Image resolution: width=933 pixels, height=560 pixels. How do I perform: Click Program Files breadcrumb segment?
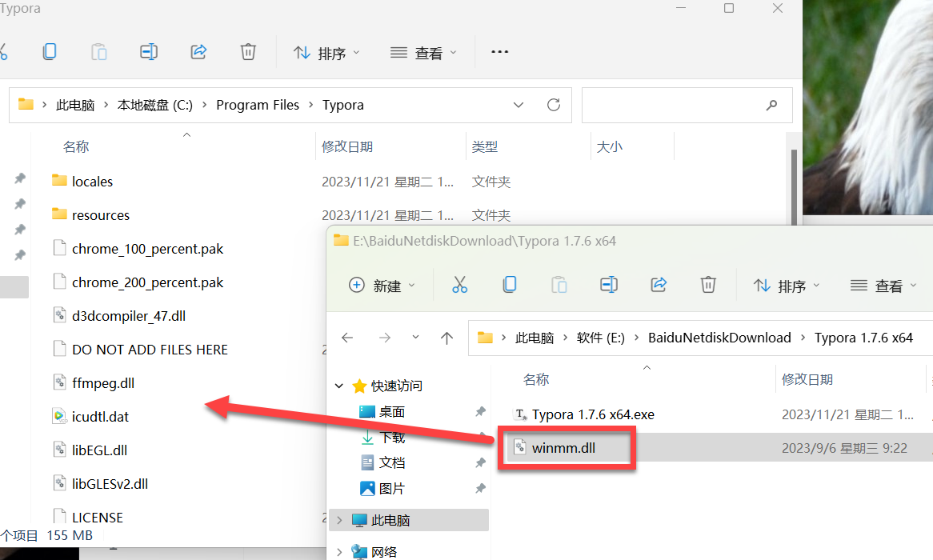coord(258,106)
